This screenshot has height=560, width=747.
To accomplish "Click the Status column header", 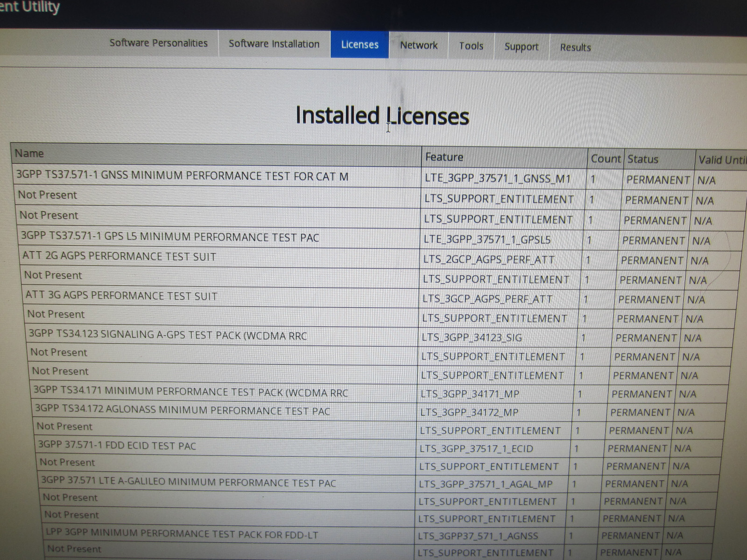I will (659, 159).
